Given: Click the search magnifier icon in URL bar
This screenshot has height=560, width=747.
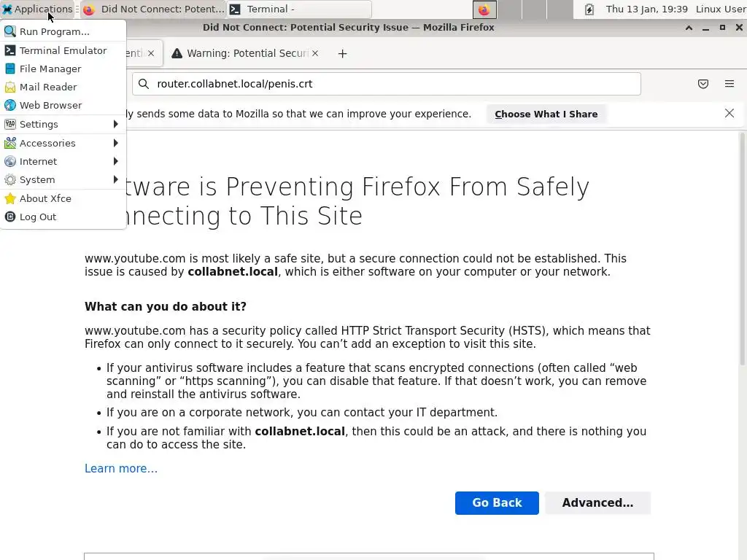Looking at the screenshot, I should [144, 84].
